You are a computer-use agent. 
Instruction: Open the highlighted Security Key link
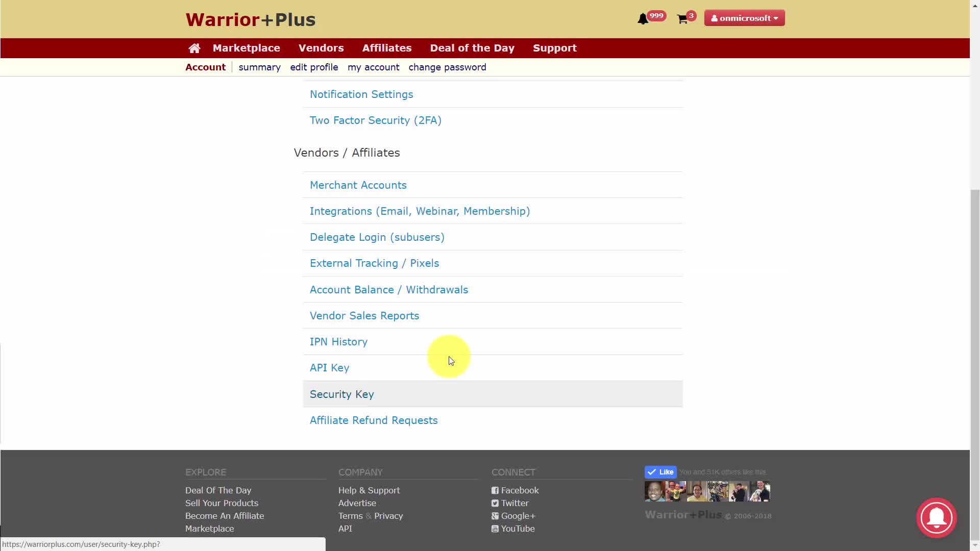tap(341, 394)
